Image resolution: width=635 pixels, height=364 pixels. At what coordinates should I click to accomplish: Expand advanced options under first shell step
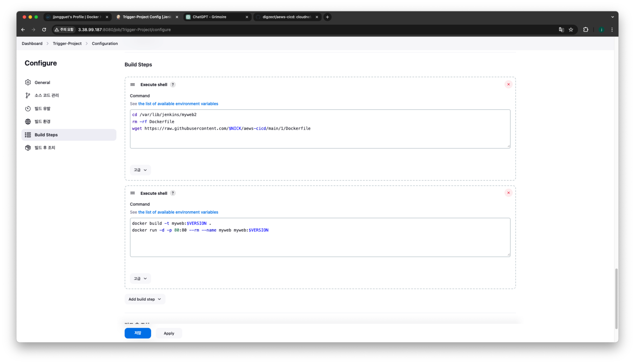pos(140,170)
